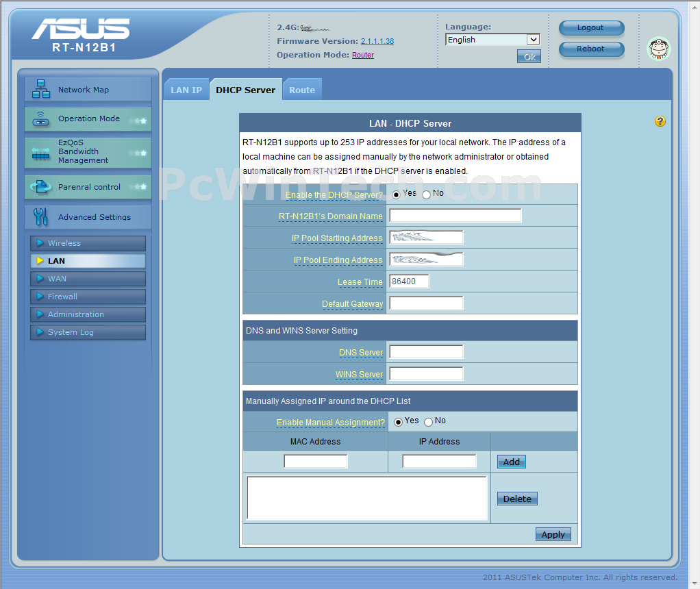Click the EzQoS Bandwidth Management icon
The height and width of the screenshot is (589, 700).
point(40,153)
